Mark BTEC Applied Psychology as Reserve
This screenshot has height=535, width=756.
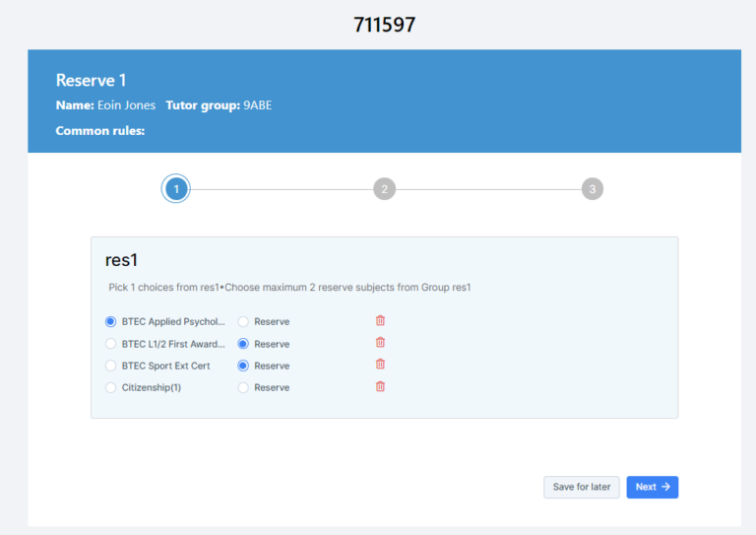point(243,321)
